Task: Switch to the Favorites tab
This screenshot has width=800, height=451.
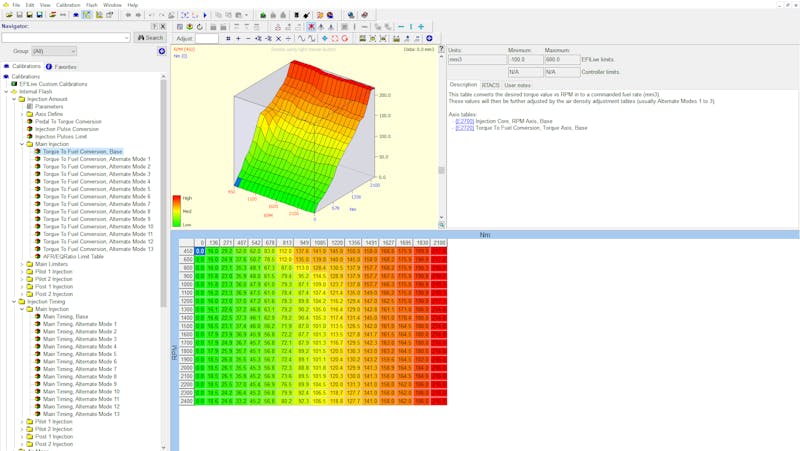Action: point(63,66)
